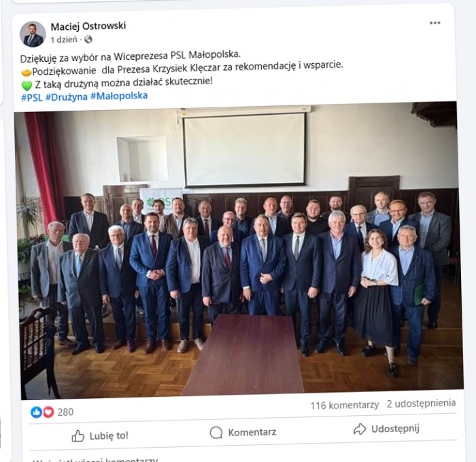
Task: View the 2 udostępnienia shares
Action: (x=421, y=404)
